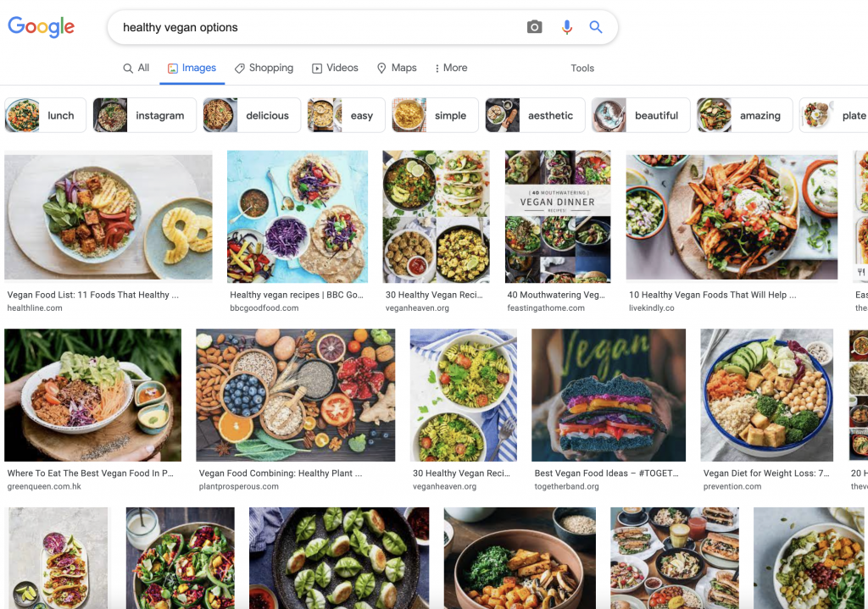Choose the amazing suggestion chip
This screenshot has height=609, width=868.
744,115
